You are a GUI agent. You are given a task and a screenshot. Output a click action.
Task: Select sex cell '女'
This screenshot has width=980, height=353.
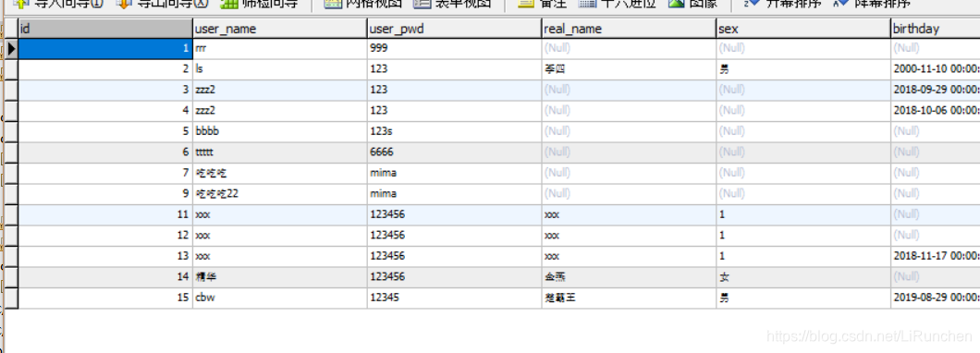803,277
